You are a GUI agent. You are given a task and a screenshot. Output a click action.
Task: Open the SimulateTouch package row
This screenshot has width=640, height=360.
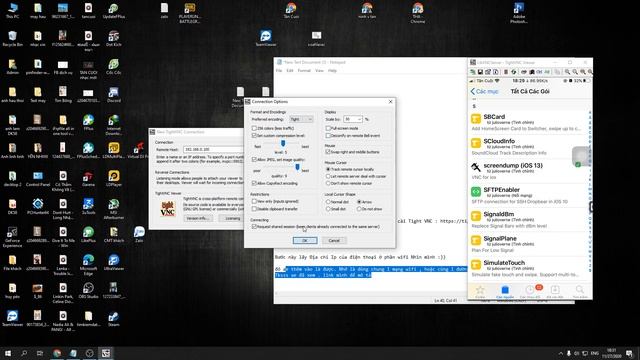click(529, 269)
